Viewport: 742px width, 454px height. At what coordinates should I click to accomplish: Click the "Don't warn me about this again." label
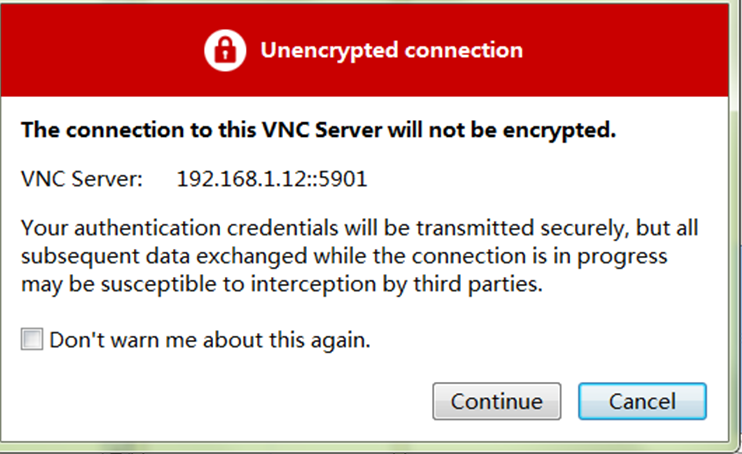[x=210, y=340]
